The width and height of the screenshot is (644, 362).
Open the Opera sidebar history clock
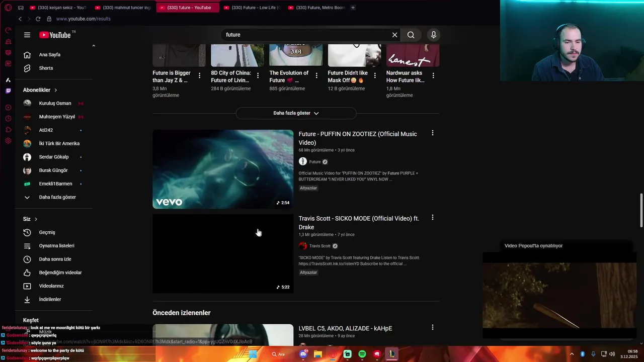[8, 119]
